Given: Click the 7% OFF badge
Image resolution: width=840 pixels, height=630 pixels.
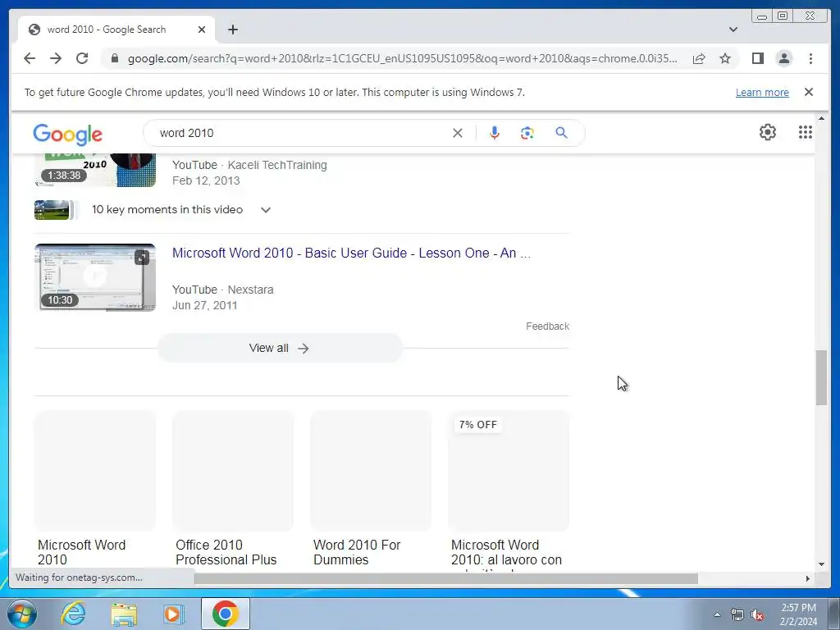Looking at the screenshot, I should pos(478,425).
